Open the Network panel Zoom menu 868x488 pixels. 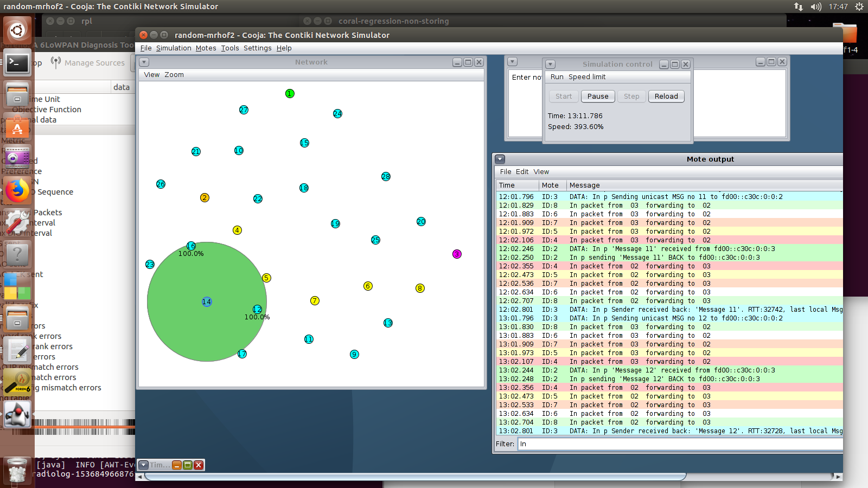pyautogui.click(x=174, y=75)
